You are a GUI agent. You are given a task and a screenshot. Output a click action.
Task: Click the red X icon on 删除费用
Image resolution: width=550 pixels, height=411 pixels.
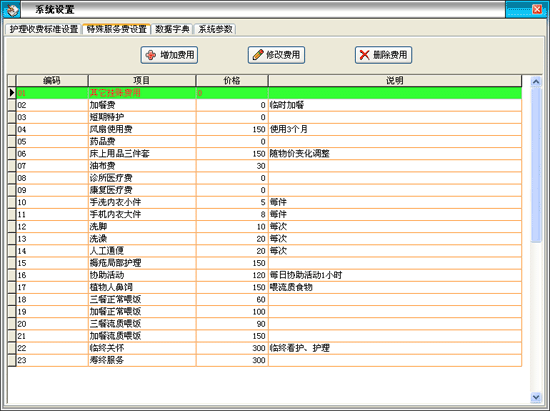[x=365, y=55]
